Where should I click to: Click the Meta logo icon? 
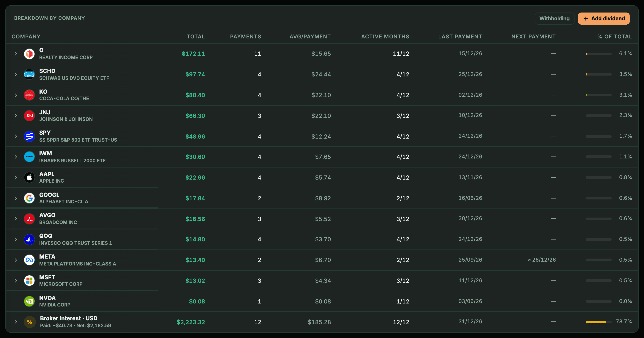[x=29, y=260]
